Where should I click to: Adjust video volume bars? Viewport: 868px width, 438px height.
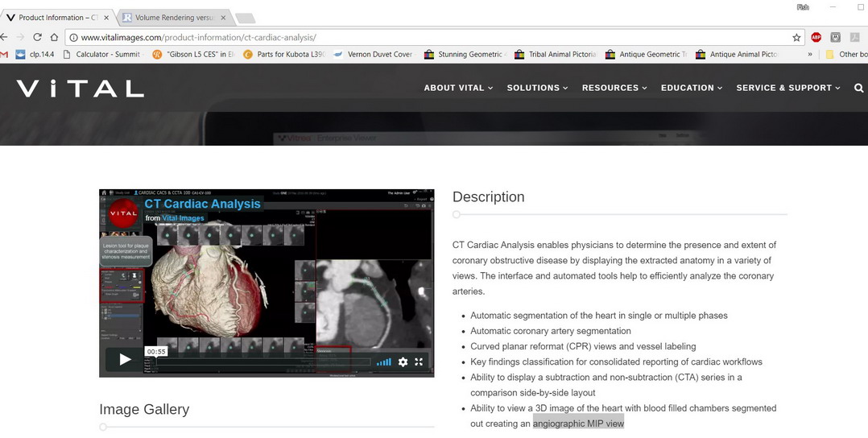[384, 362]
